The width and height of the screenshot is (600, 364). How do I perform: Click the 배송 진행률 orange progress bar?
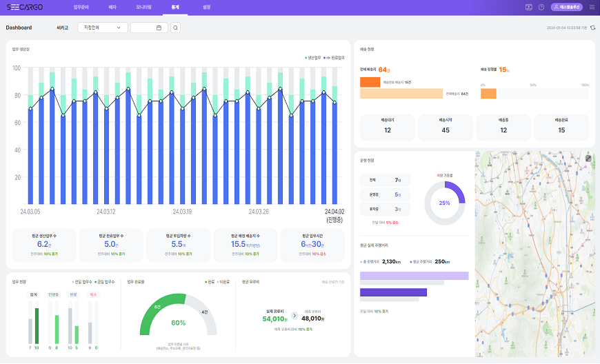[x=489, y=93]
